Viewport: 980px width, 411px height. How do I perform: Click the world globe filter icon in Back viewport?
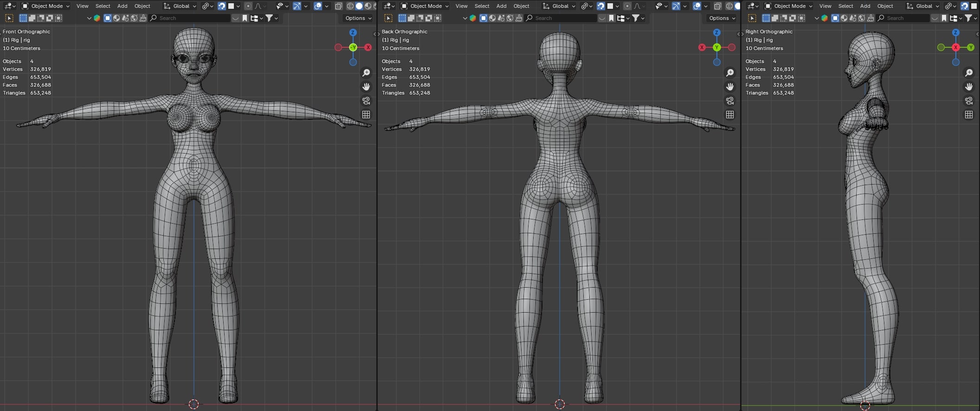510,18
